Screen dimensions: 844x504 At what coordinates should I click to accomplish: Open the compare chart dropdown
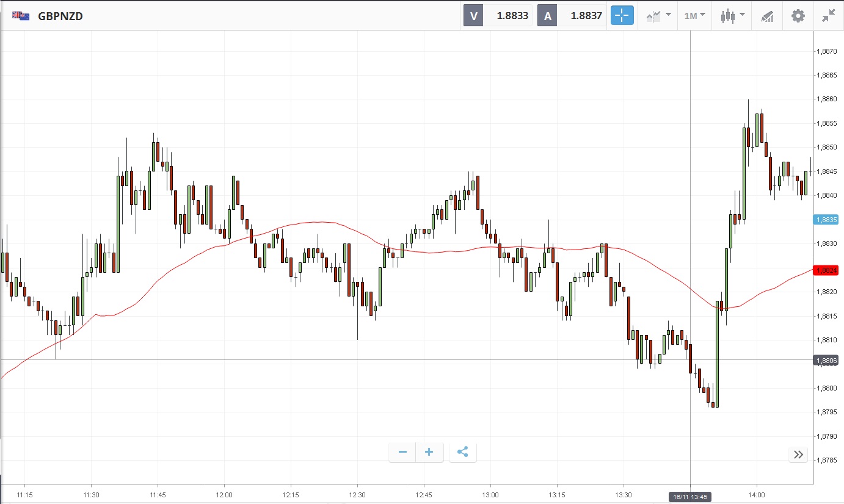pyautogui.click(x=659, y=16)
